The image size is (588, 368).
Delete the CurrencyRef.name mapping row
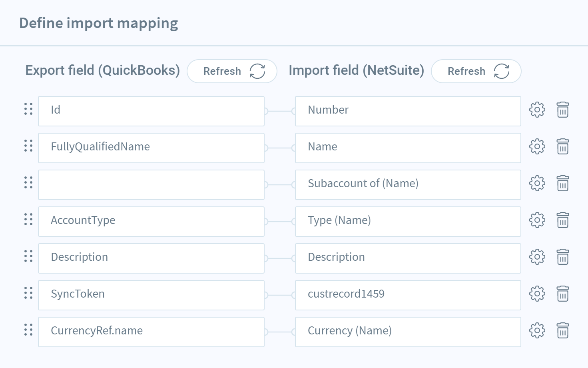pyautogui.click(x=563, y=330)
